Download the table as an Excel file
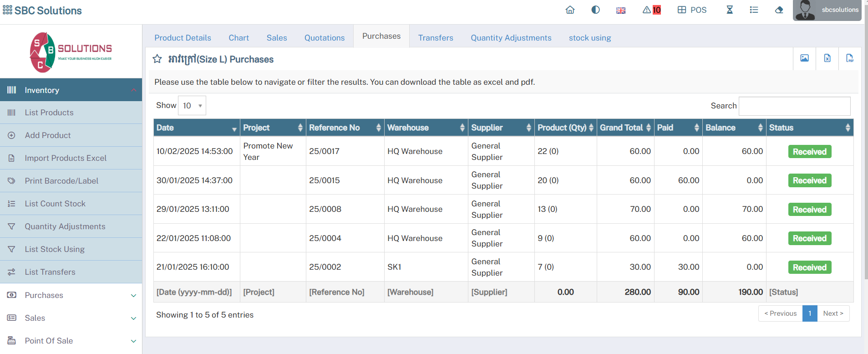 [x=827, y=58]
